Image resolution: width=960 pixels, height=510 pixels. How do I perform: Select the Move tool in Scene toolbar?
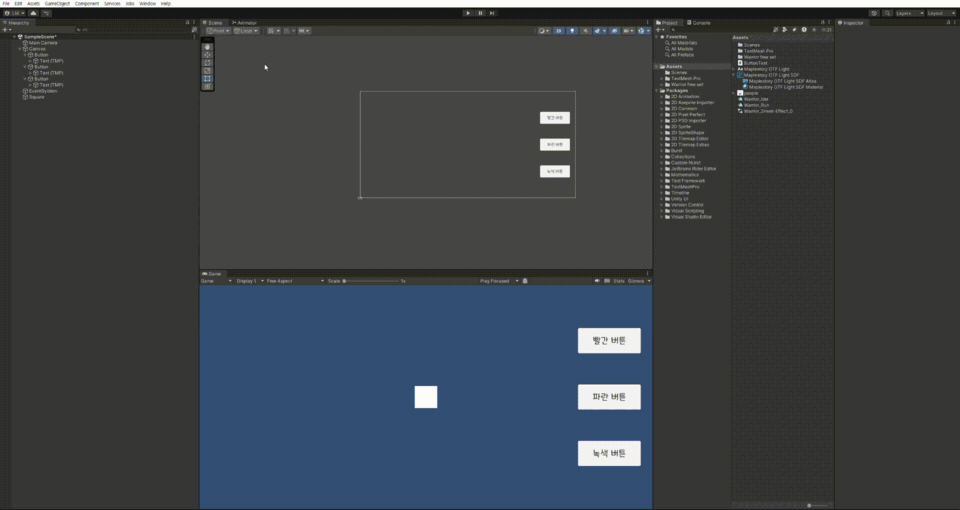point(208,55)
